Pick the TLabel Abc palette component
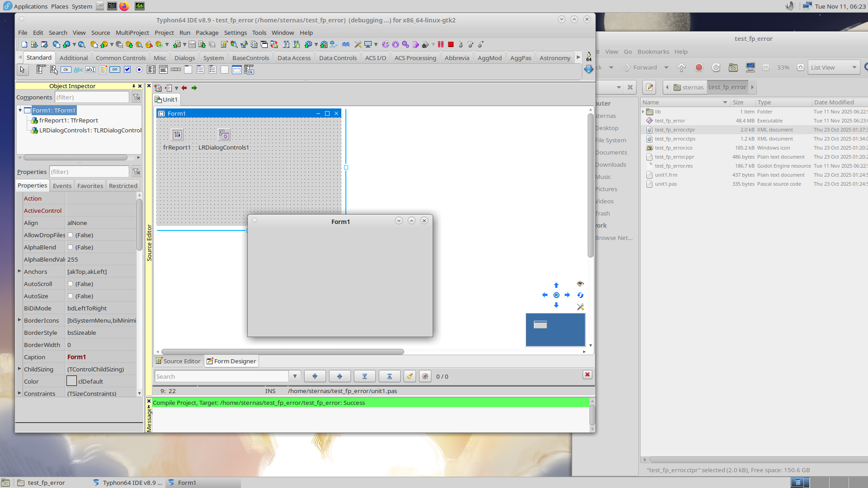The image size is (868, 488). point(78,70)
